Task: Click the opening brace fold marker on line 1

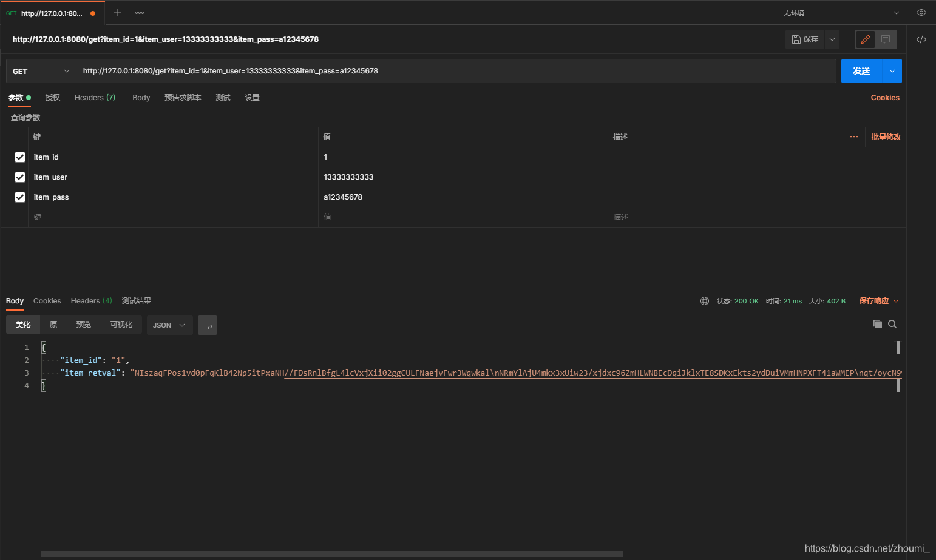Action: pos(44,347)
